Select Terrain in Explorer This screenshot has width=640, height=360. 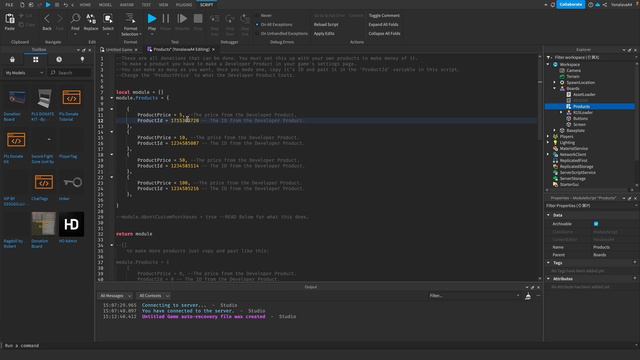(x=573, y=76)
